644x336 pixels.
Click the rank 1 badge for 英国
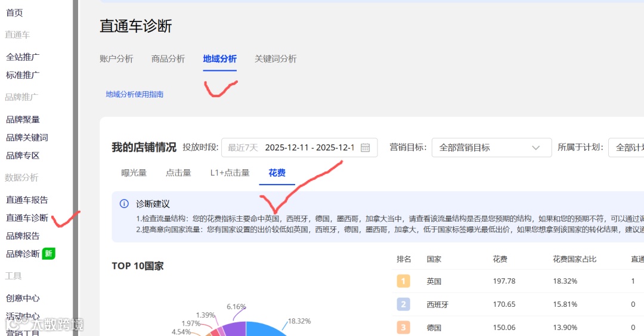403,281
